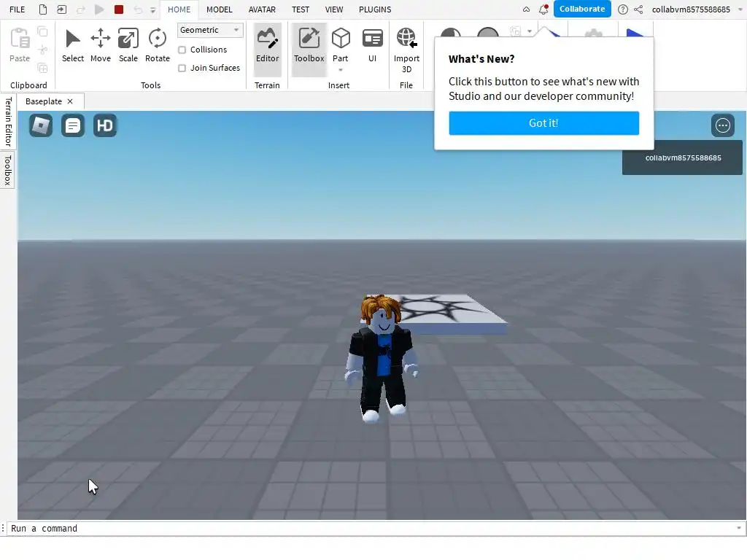Image resolution: width=747 pixels, height=560 pixels.
Task: Toggle the Toolbox button in Insert group
Action: (x=309, y=50)
